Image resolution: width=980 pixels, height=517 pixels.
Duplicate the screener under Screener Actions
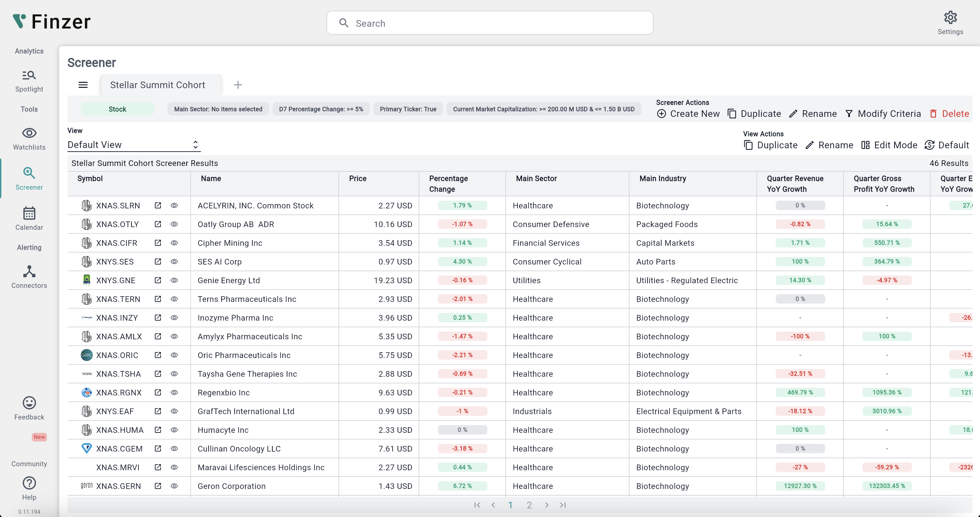click(754, 114)
